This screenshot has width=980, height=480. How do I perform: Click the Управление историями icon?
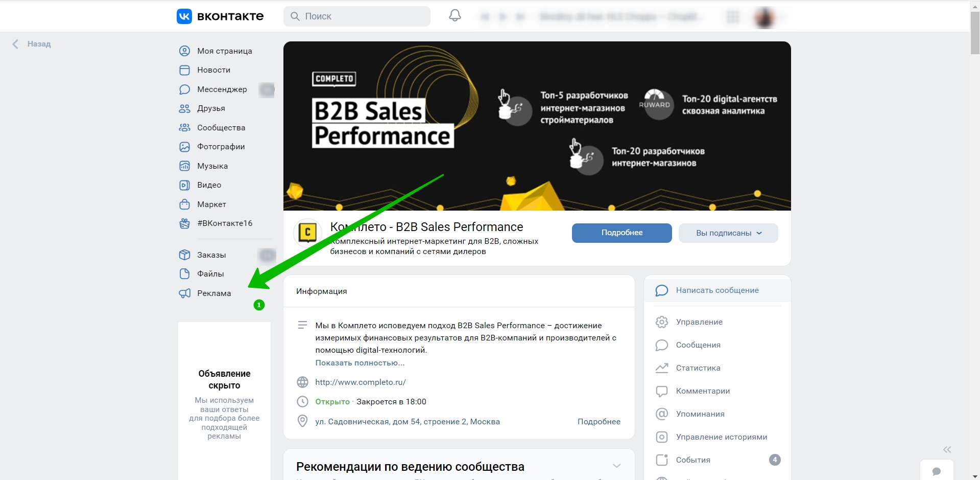662,437
